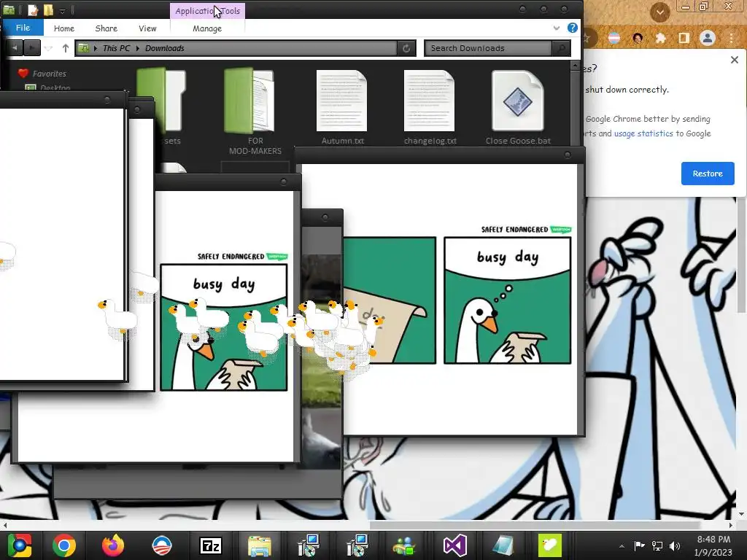Open Visual Studio from the taskbar
This screenshot has width=747, height=560.
tap(455, 545)
